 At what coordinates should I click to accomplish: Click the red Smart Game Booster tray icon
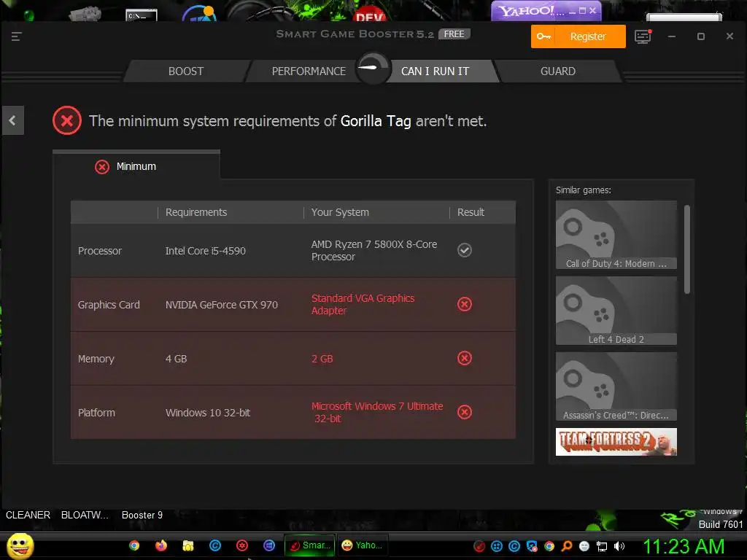(x=479, y=547)
